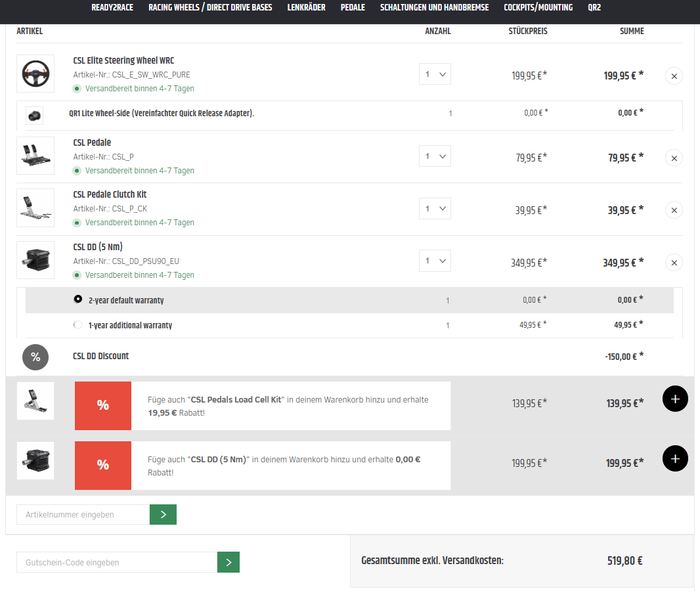Open CSL Pedale product link
Screen dimensions: 700x593
pyautogui.click(x=92, y=143)
